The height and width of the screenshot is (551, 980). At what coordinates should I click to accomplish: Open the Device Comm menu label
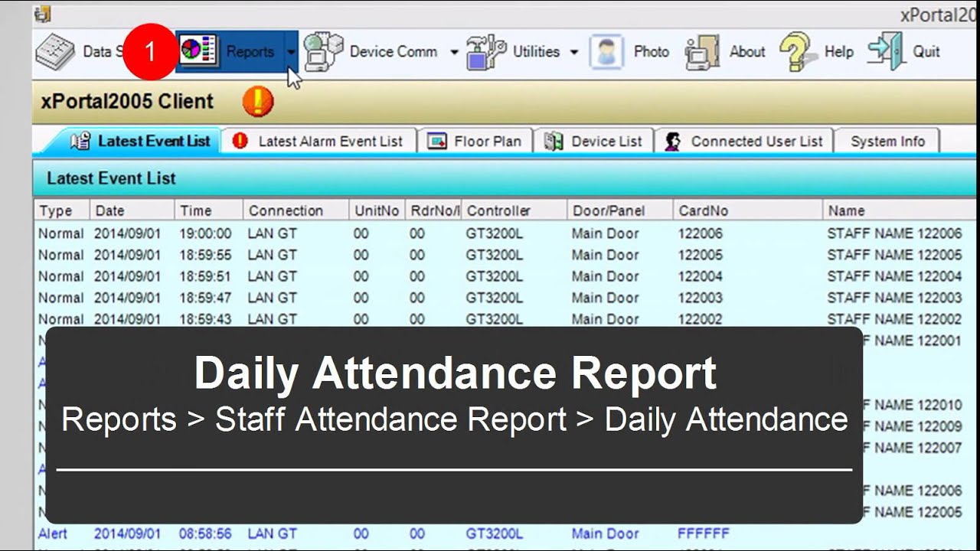394,52
